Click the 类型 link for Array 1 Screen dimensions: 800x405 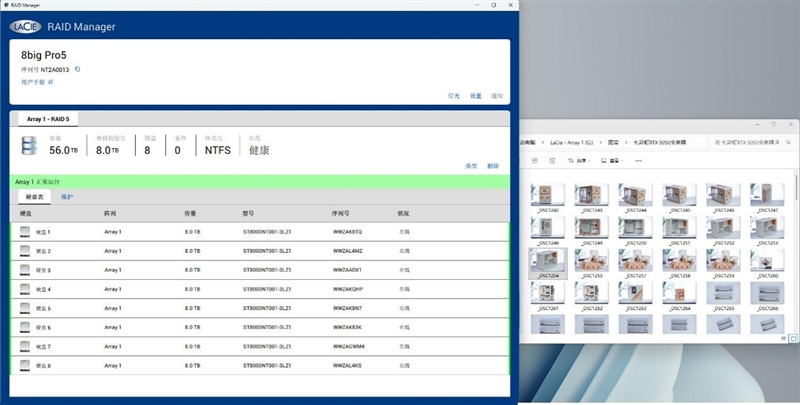click(x=471, y=166)
